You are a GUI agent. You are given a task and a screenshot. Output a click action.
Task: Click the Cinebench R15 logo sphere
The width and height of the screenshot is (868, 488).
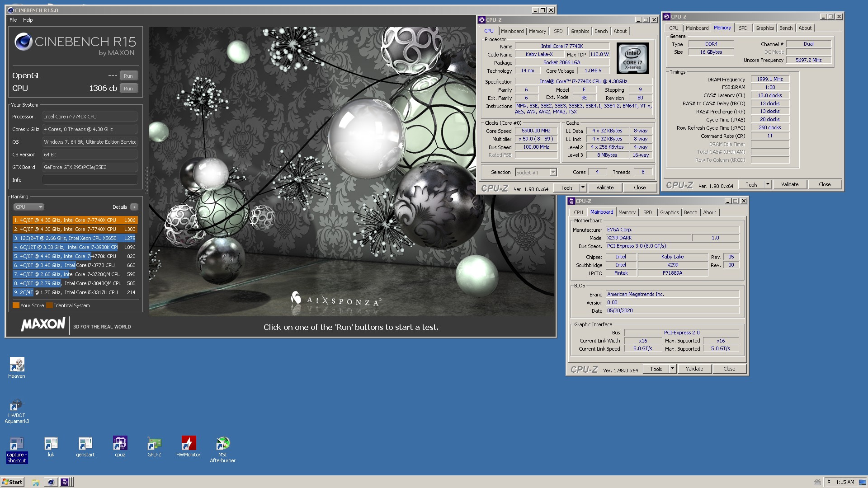(x=23, y=42)
